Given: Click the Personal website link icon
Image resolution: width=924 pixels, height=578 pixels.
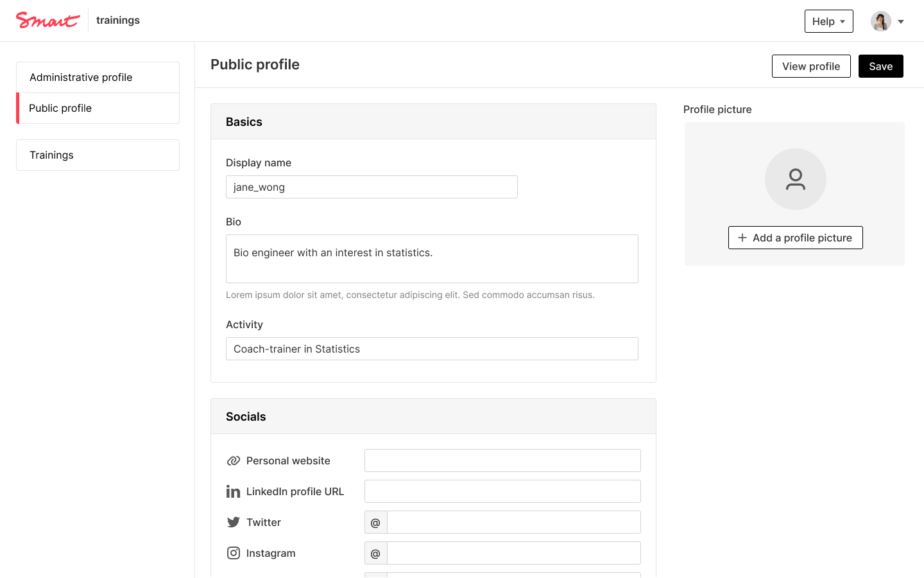Looking at the screenshot, I should [234, 460].
